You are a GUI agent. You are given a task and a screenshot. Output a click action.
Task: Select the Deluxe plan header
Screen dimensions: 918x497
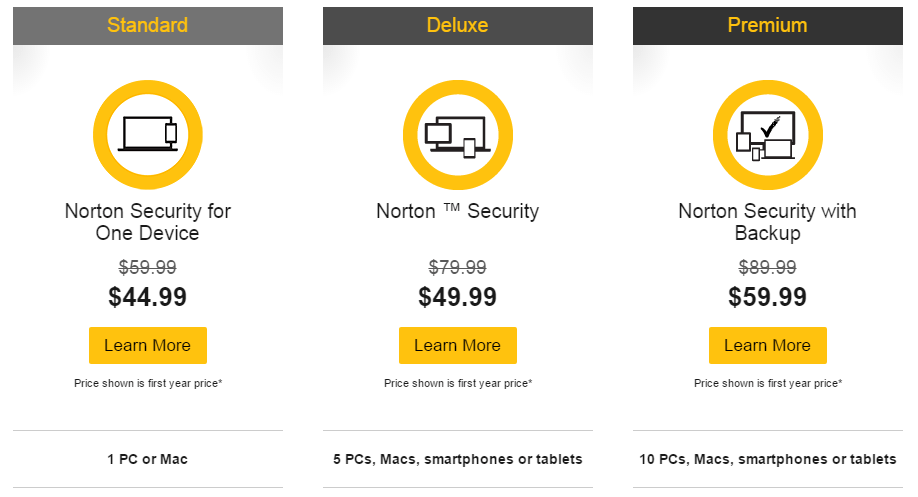[x=458, y=26]
